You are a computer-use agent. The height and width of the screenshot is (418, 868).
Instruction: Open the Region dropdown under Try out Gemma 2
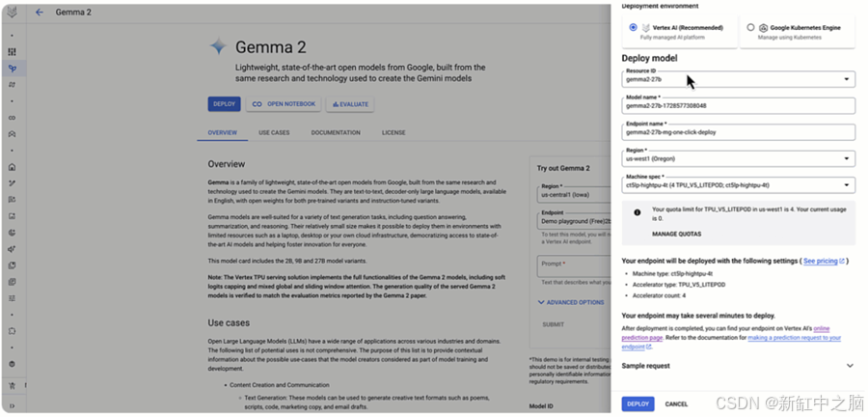(574, 195)
